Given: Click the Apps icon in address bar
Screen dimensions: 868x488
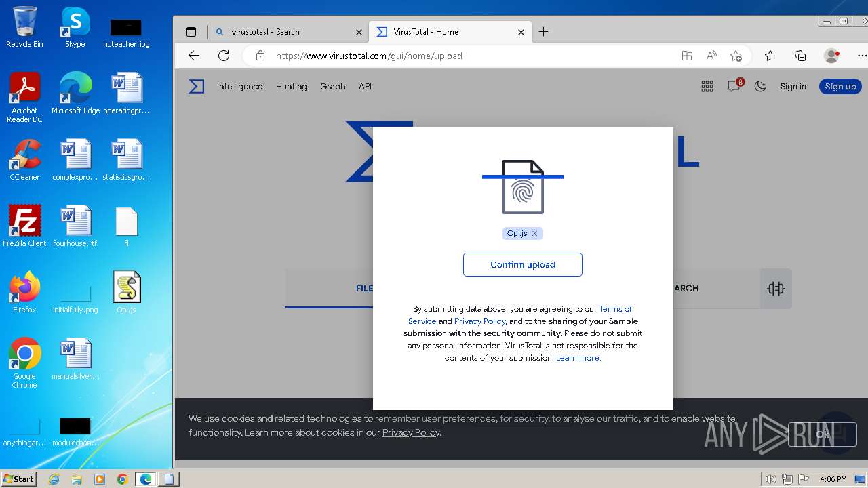Looking at the screenshot, I should click(x=687, y=56).
